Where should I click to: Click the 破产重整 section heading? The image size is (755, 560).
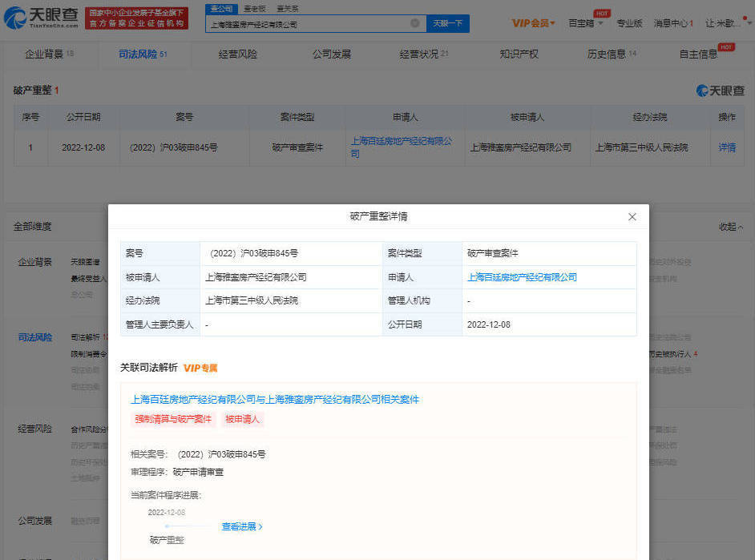(x=32, y=90)
